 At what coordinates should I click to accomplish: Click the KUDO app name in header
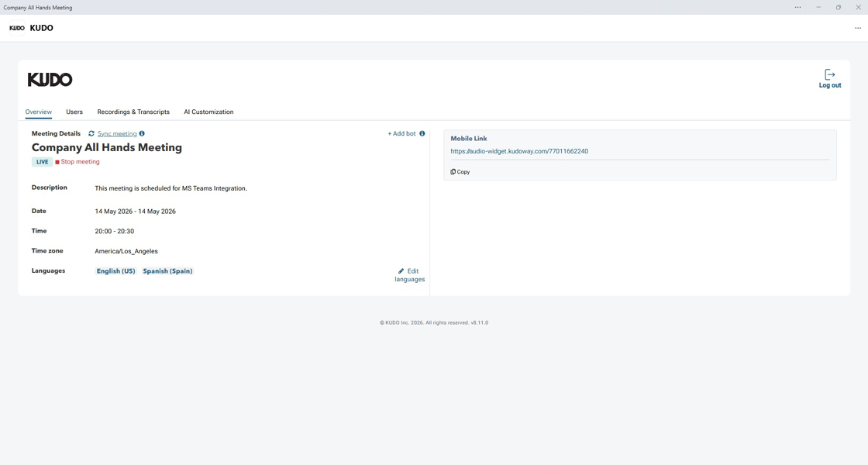click(x=42, y=28)
